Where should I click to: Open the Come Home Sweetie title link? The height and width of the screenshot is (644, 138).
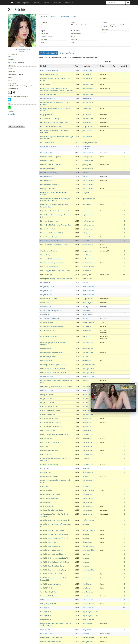coord(47,275)
